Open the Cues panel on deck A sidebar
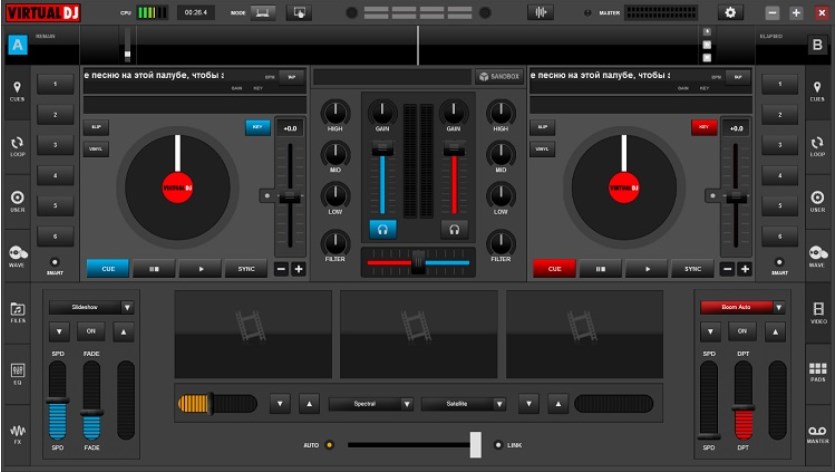 pyautogui.click(x=17, y=92)
